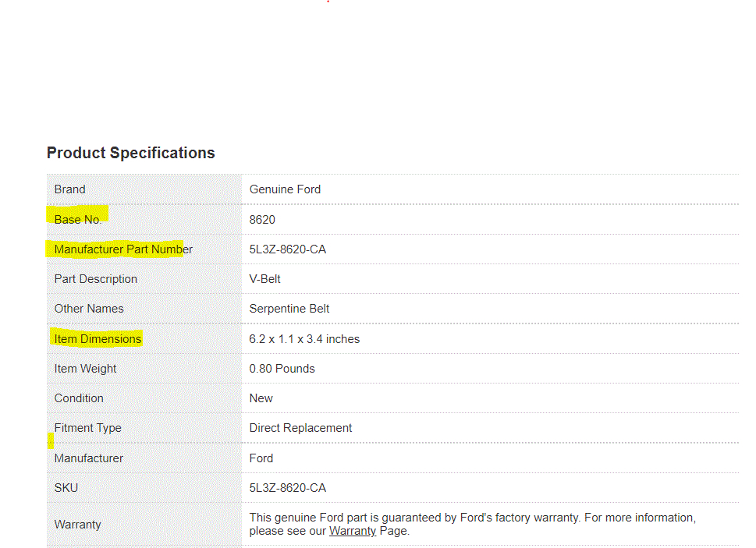Click the highlighted Item Dimensions label
The width and height of the screenshot is (756, 548).
98,339
